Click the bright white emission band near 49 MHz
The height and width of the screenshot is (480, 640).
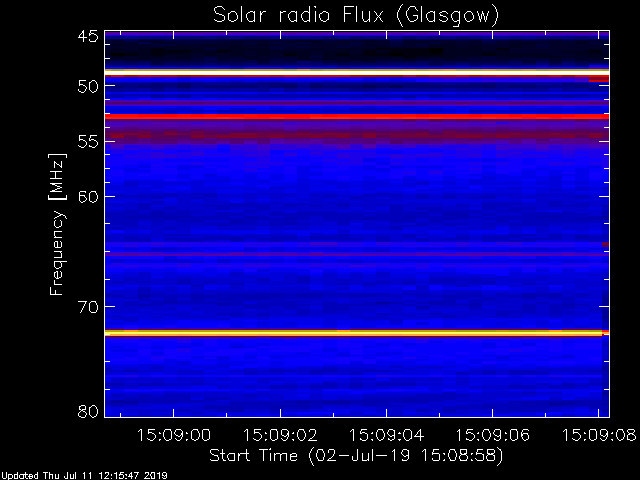(357, 72)
